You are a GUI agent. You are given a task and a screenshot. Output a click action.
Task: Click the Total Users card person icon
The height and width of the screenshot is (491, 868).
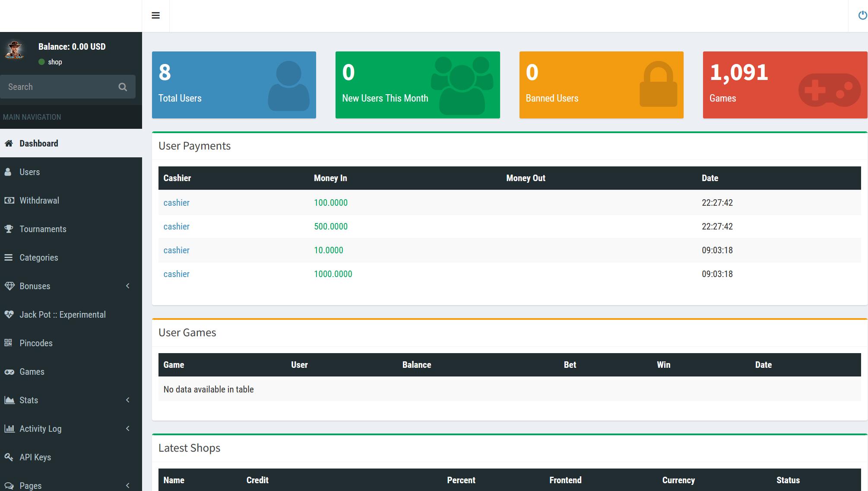point(288,86)
